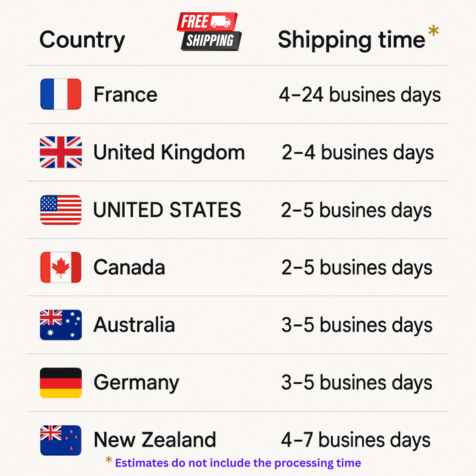Click the Country column heading

click(82, 40)
